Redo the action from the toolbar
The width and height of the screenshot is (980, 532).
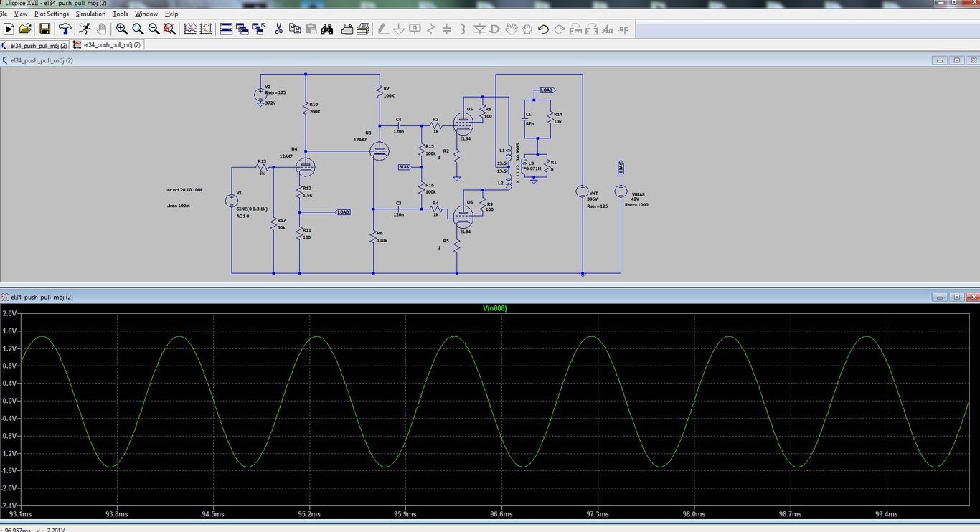click(x=560, y=29)
